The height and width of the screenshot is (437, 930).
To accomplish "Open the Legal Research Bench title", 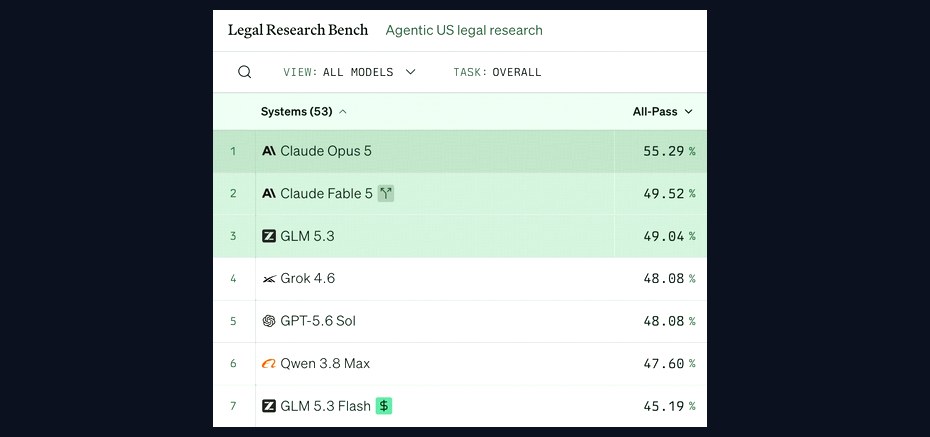I will click(x=298, y=30).
